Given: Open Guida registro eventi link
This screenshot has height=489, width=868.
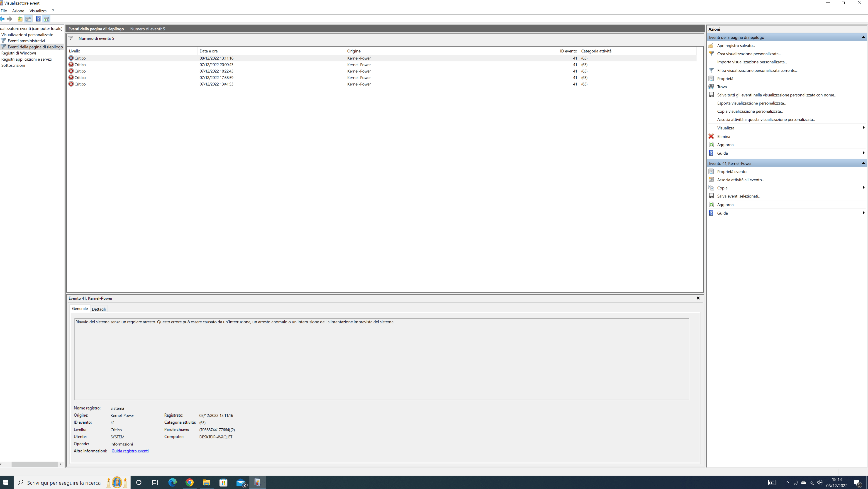Looking at the screenshot, I should point(130,451).
